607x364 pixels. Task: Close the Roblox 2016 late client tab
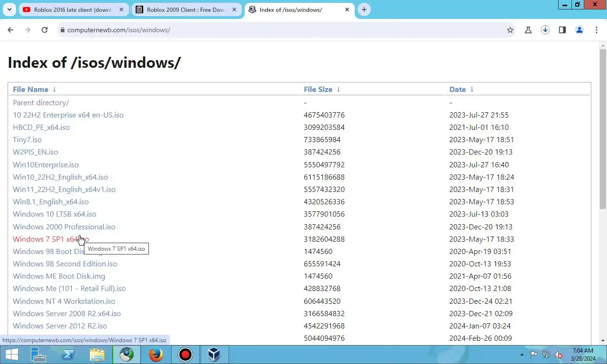pos(121,9)
